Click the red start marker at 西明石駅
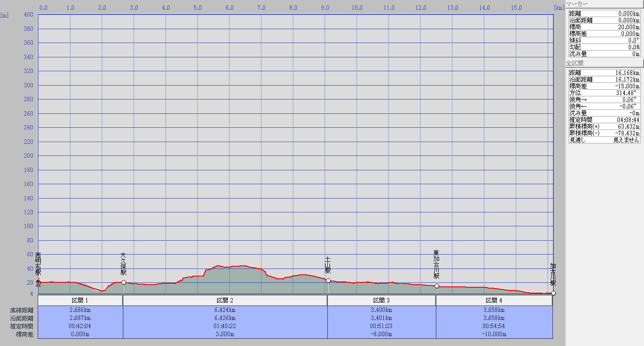 38,282
